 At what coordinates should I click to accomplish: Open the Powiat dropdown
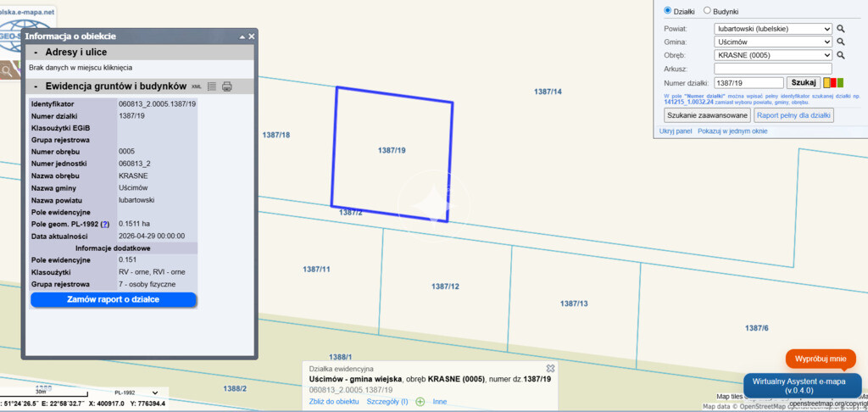772,29
